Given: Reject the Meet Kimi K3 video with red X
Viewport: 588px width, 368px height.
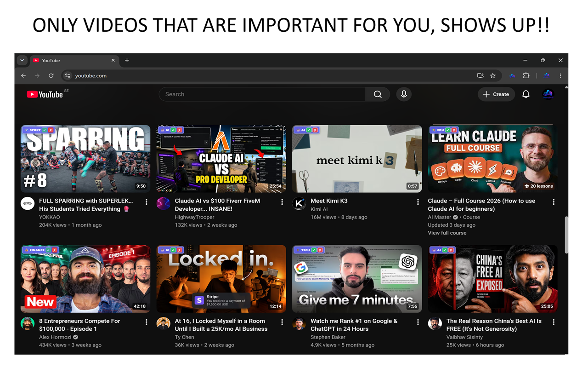Looking at the screenshot, I should [315, 130].
